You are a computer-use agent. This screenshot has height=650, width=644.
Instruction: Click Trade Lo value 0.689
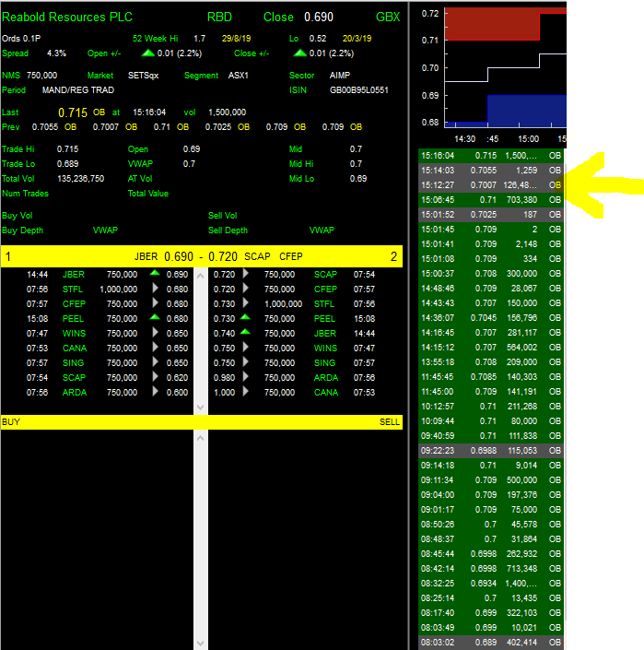coord(67,164)
